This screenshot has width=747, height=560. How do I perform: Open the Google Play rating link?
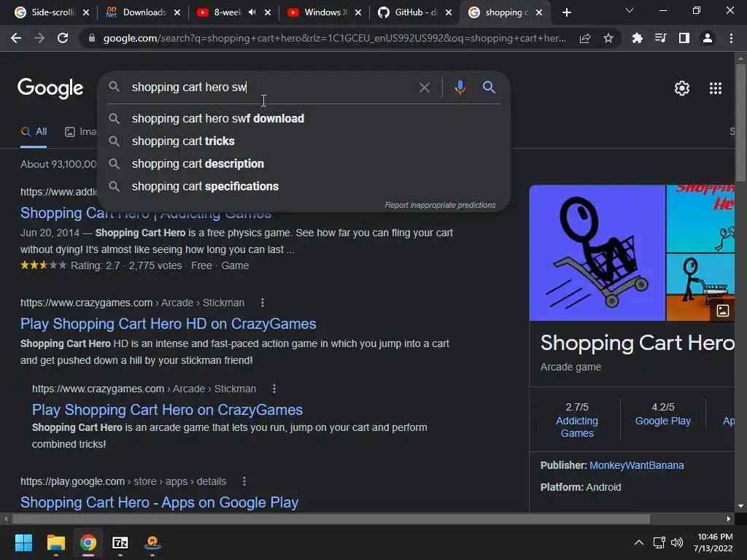[x=662, y=421]
